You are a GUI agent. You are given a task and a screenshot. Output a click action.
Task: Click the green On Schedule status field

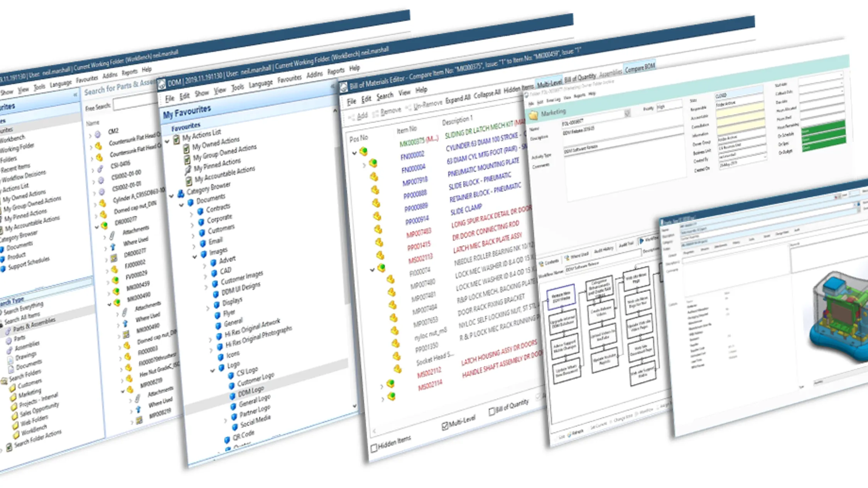pos(823,128)
